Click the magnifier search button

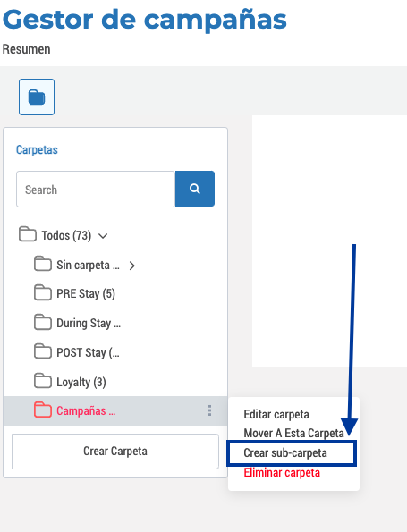(195, 189)
